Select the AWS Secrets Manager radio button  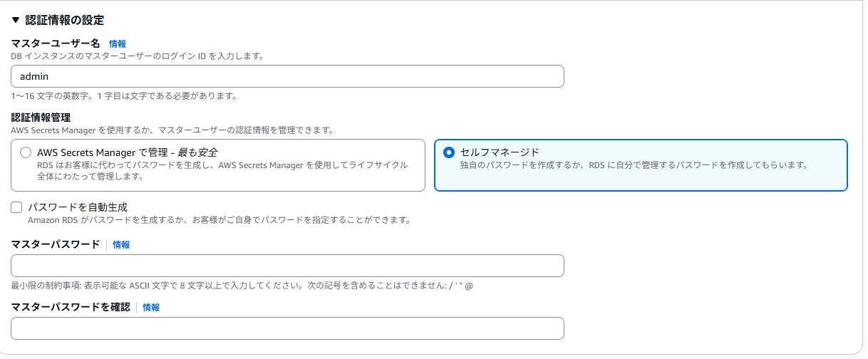[26, 152]
